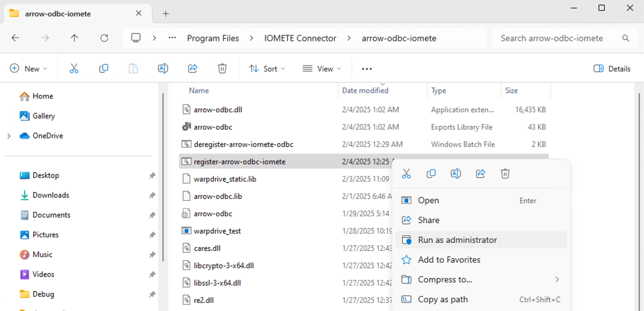Toggle the Details pane
Screen dimensions: 644x311
[x=612, y=69]
